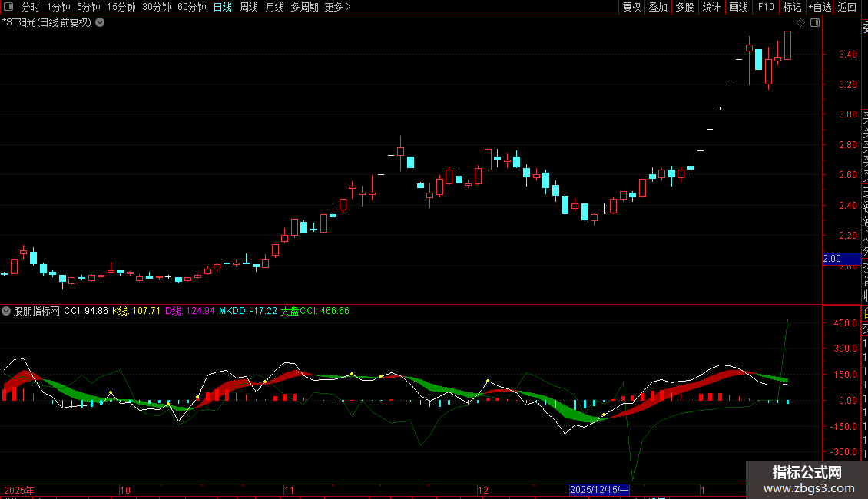Click the highlighted 2.00 price label
This screenshot has height=499, width=868.
click(841, 259)
